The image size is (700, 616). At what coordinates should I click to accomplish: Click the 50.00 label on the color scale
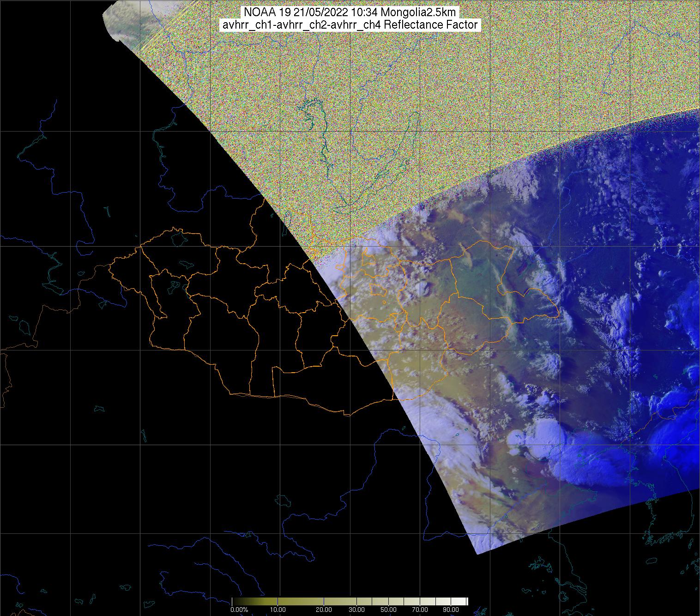pos(388,610)
